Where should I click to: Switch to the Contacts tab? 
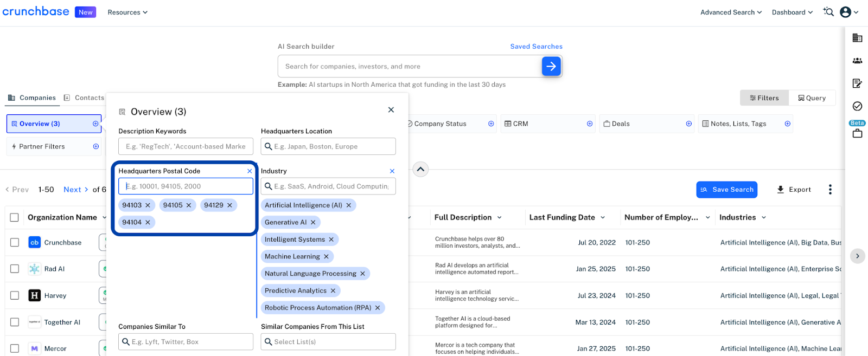pyautogui.click(x=84, y=98)
